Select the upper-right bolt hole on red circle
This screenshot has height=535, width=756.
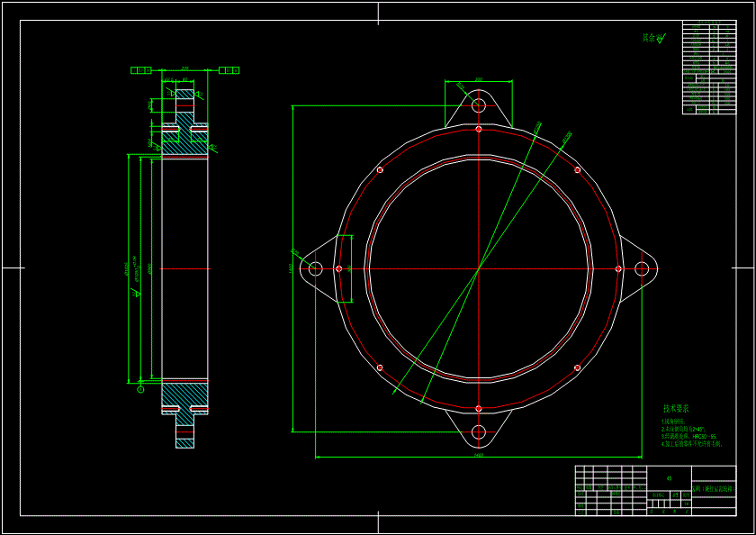click(577, 170)
